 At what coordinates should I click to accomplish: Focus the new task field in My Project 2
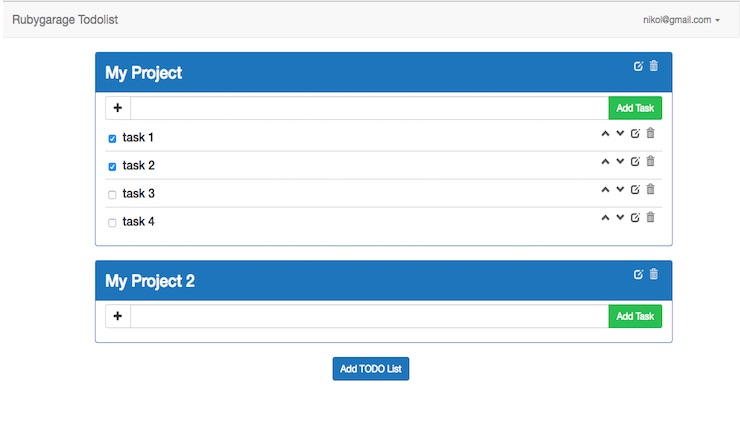tap(369, 316)
